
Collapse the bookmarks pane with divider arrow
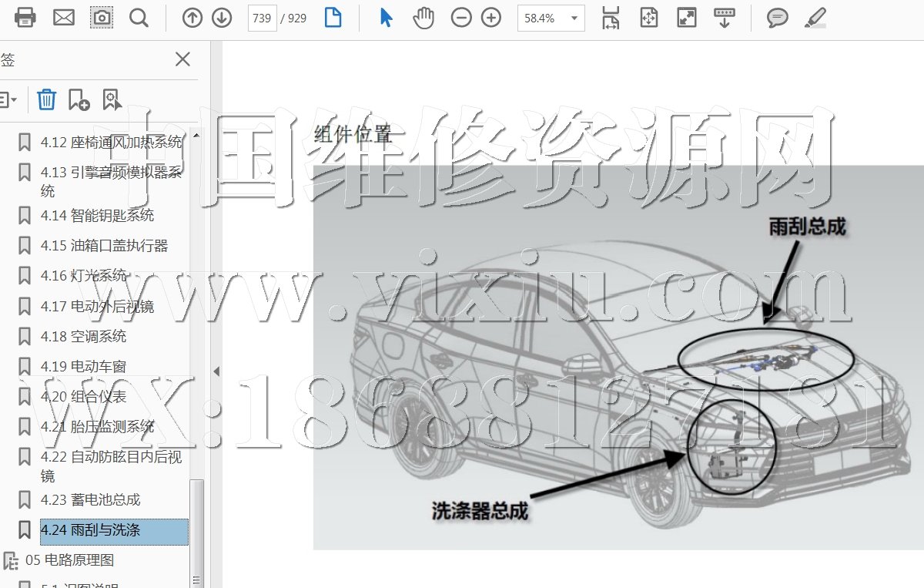pos(216,371)
